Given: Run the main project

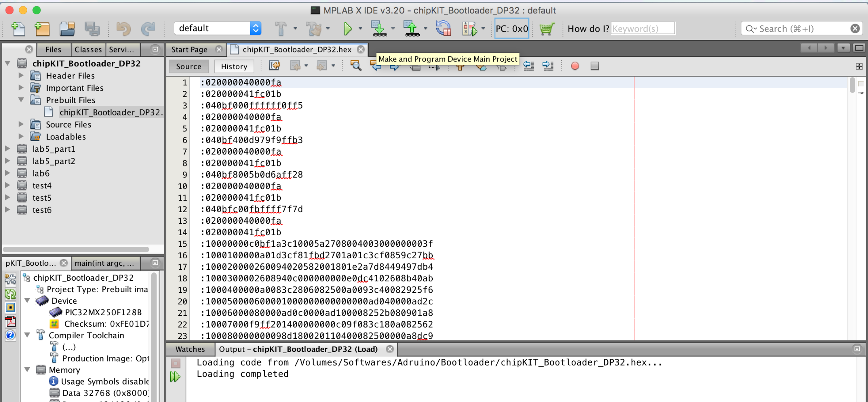Looking at the screenshot, I should [349, 28].
